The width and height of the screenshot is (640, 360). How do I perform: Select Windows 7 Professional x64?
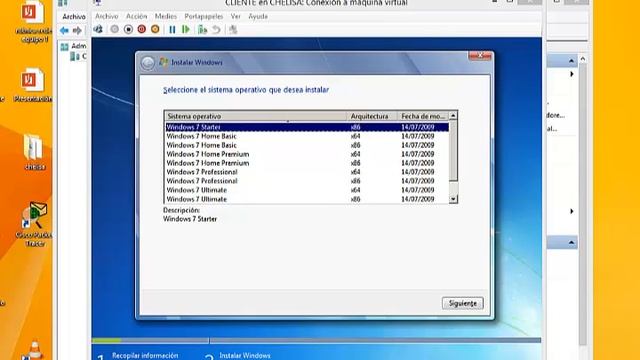[307, 172]
